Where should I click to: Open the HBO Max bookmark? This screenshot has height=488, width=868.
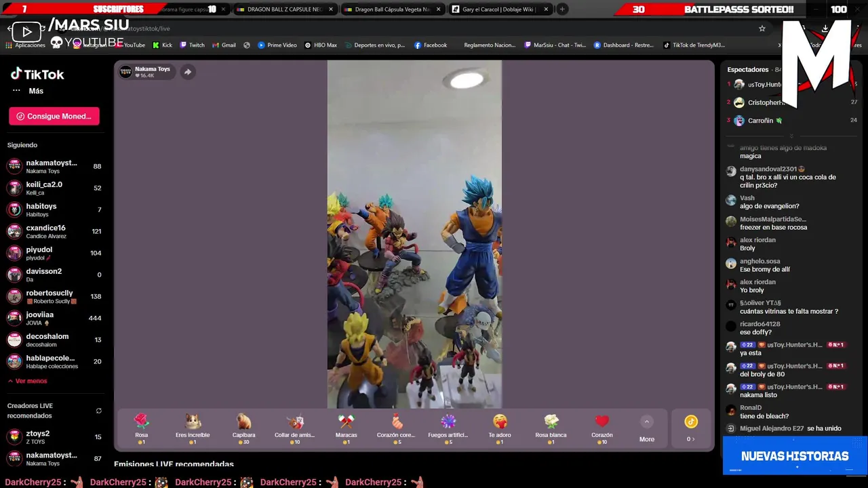click(320, 45)
